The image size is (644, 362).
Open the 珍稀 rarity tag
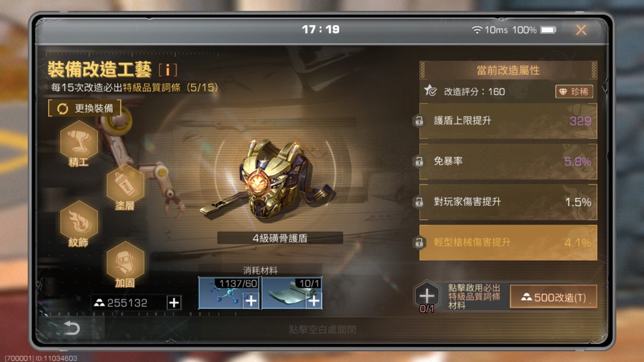point(574,92)
